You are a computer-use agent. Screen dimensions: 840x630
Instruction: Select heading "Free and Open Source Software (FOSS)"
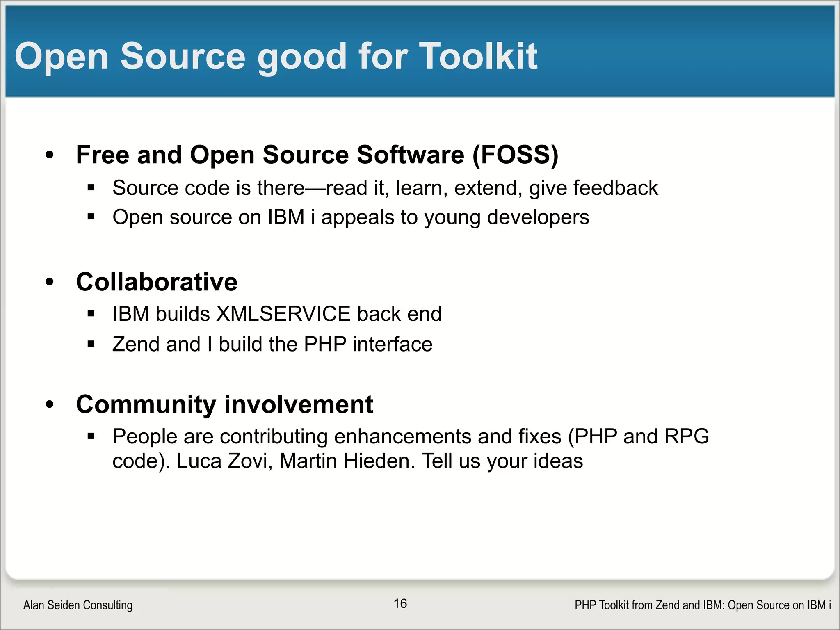(317, 155)
